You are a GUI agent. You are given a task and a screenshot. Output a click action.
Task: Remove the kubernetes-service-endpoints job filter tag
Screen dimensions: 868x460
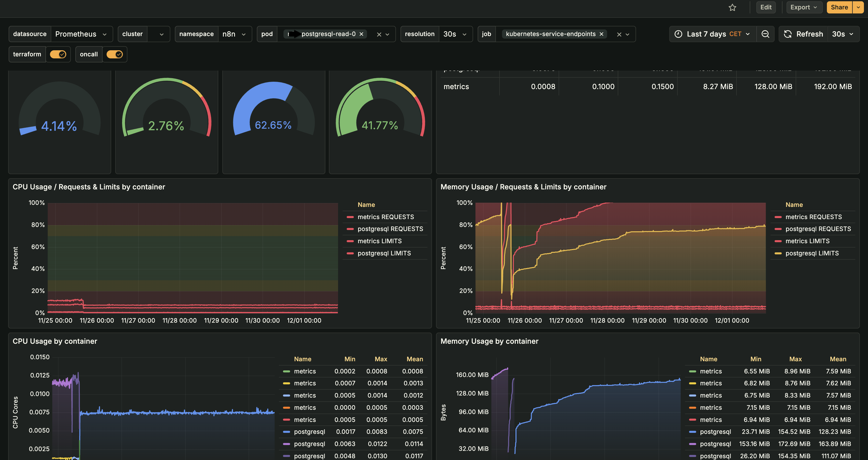(x=601, y=34)
